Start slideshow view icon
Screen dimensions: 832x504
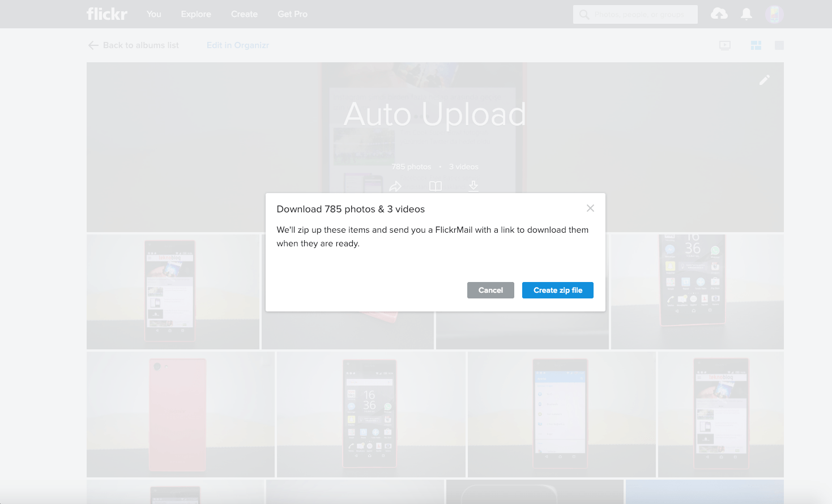tap(724, 45)
